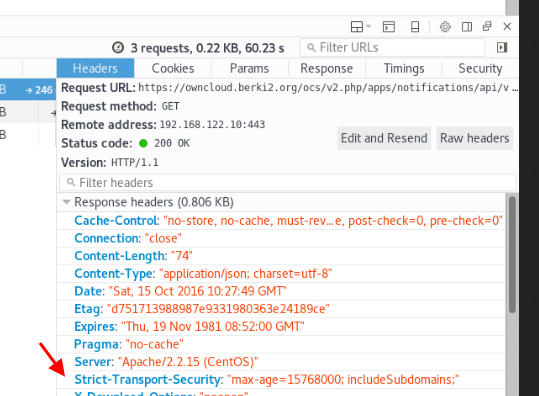Image resolution: width=539 pixels, height=396 pixels.
Task: Select the request row showing 246
Action: tap(28, 90)
